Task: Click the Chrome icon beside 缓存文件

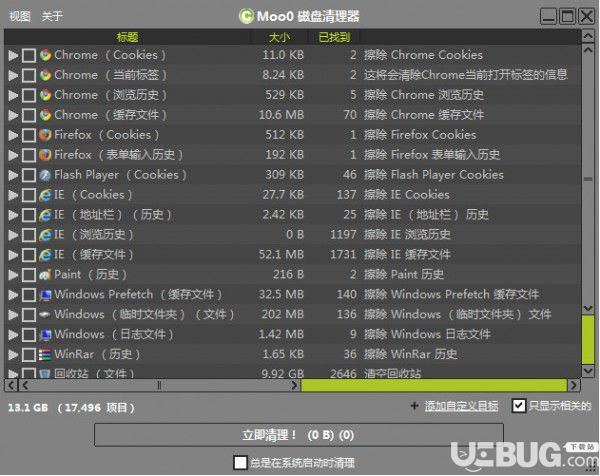Action: tap(45, 115)
